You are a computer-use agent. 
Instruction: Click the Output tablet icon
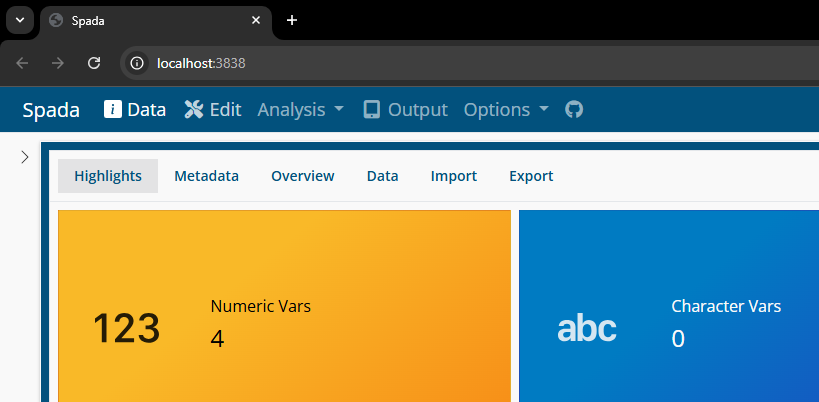click(x=372, y=110)
